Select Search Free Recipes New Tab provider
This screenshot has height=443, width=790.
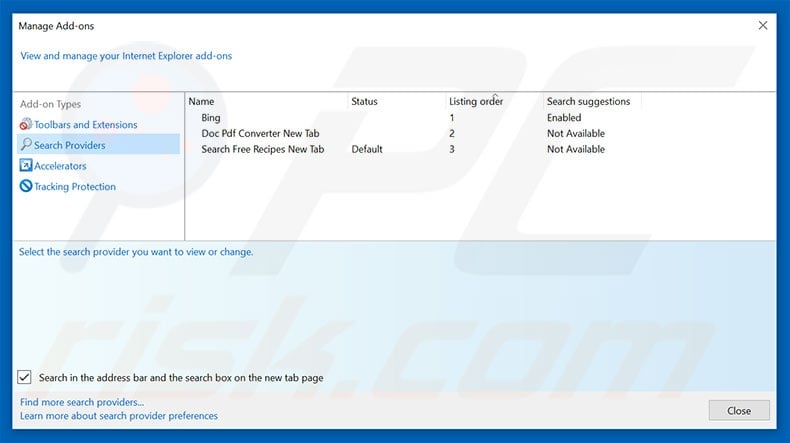[x=262, y=149]
